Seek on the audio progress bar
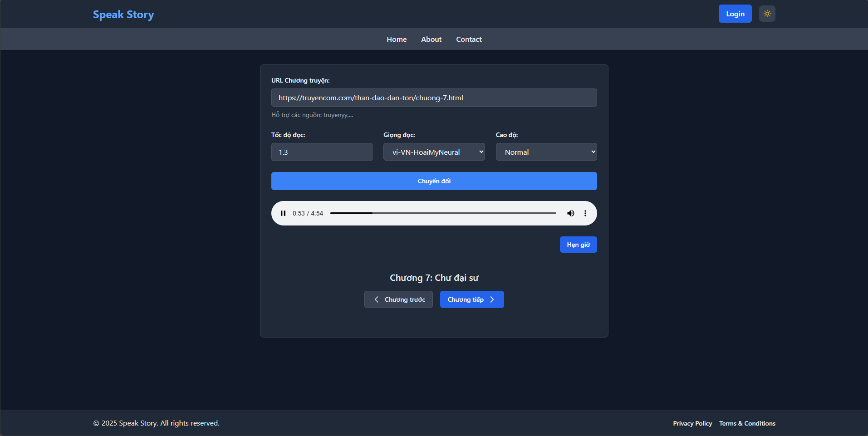The image size is (868, 436). [443, 213]
